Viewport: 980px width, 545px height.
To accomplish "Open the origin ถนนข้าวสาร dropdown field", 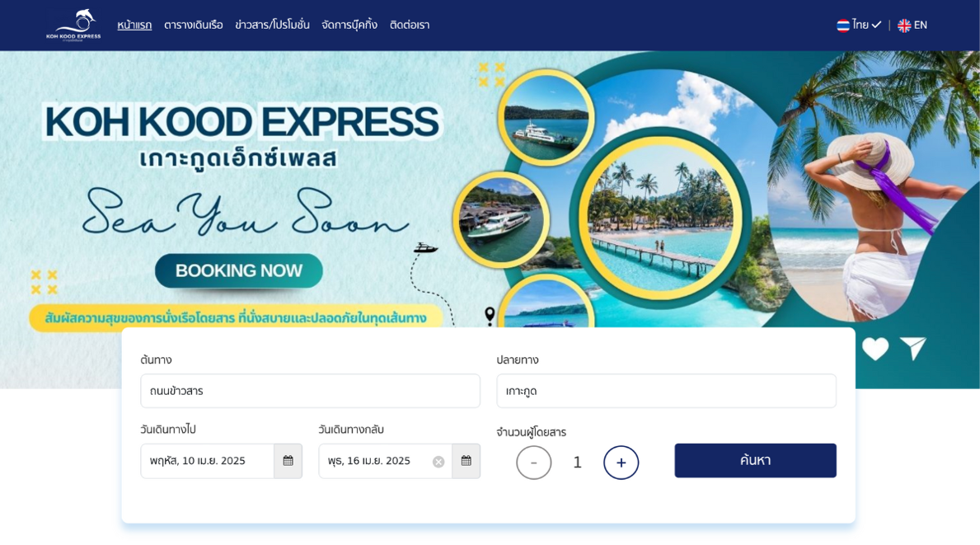I will point(311,392).
